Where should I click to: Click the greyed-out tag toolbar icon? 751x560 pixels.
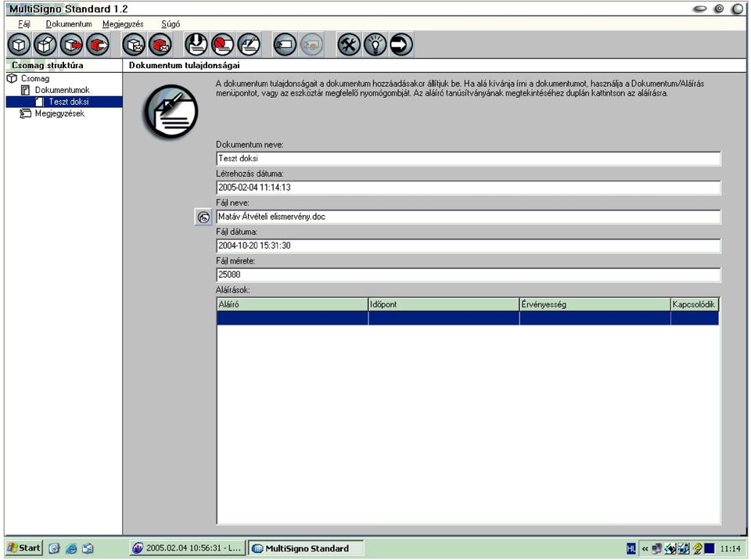point(311,45)
